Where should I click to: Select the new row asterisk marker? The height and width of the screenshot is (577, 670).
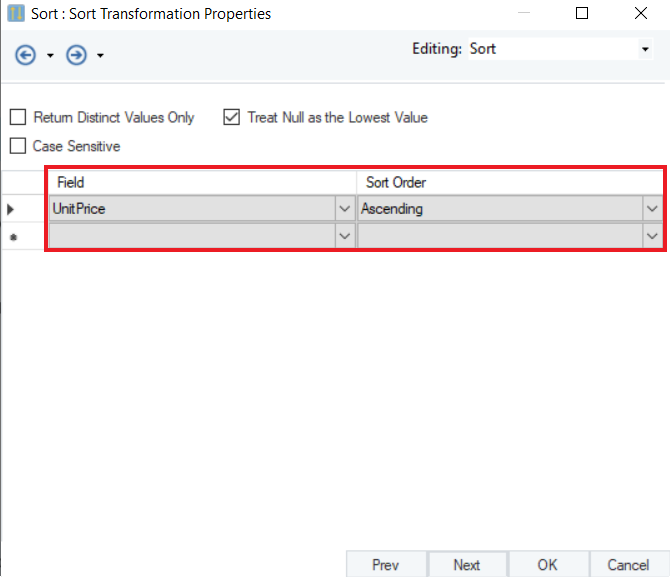tap(11, 237)
